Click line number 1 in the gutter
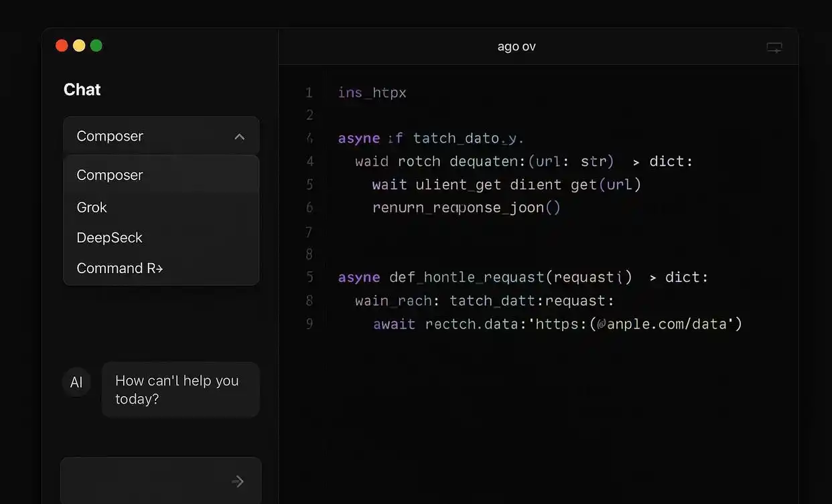This screenshot has height=504, width=832. pos(309,92)
